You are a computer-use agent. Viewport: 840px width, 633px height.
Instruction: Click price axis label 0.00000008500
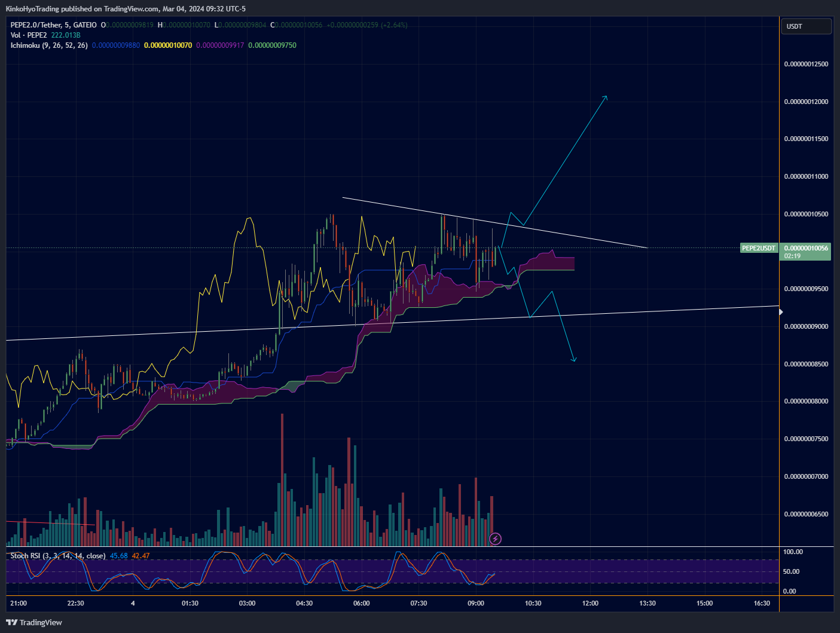point(806,364)
